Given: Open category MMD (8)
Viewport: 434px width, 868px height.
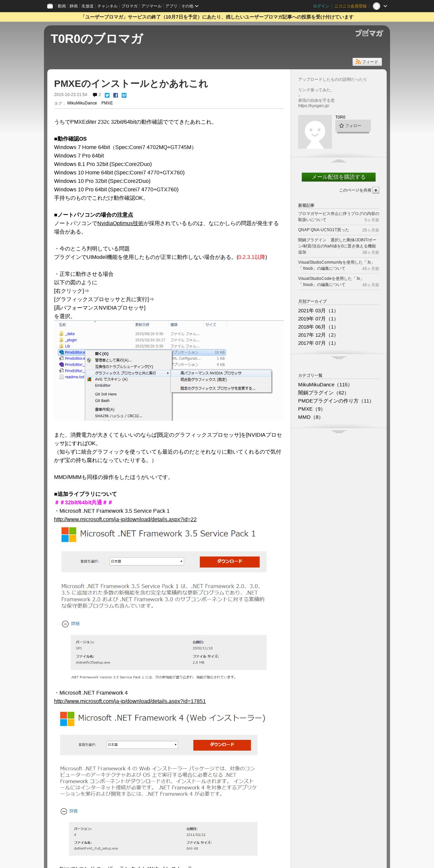Looking at the screenshot, I should coord(310,417).
